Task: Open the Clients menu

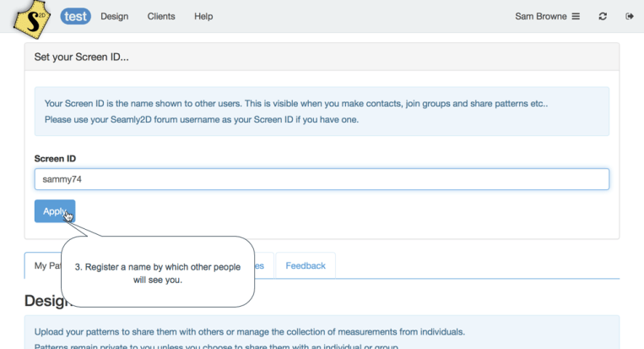Action: coord(161,16)
